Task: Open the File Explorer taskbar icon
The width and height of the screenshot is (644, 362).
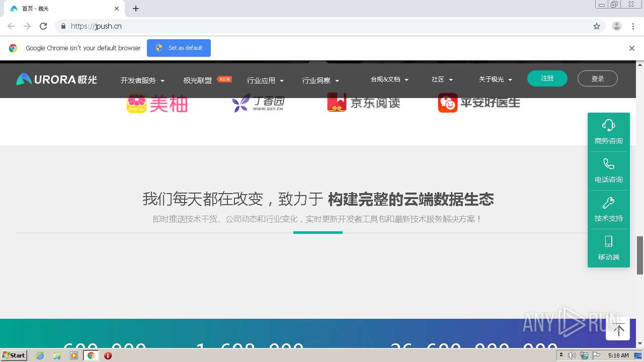Action: 57,355
